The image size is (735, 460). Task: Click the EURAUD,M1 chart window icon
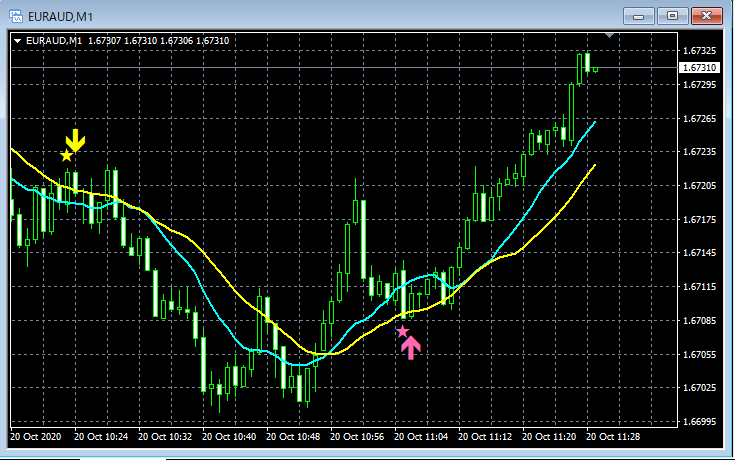[x=16, y=16]
